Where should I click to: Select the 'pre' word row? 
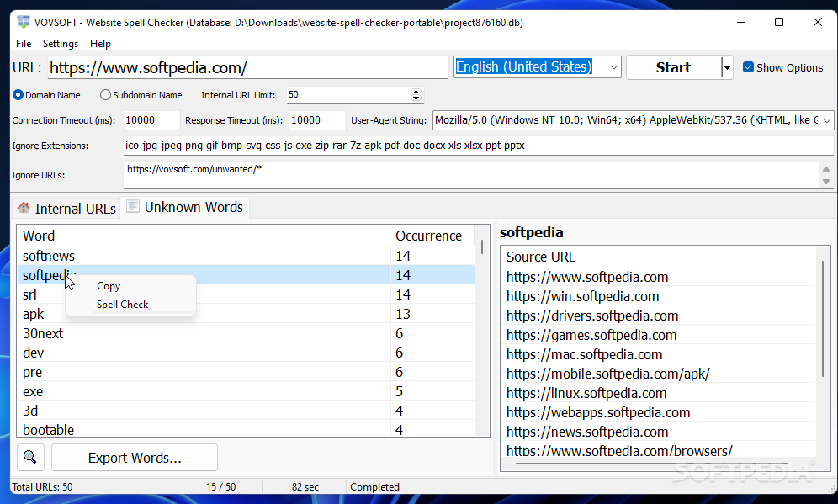tap(247, 371)
